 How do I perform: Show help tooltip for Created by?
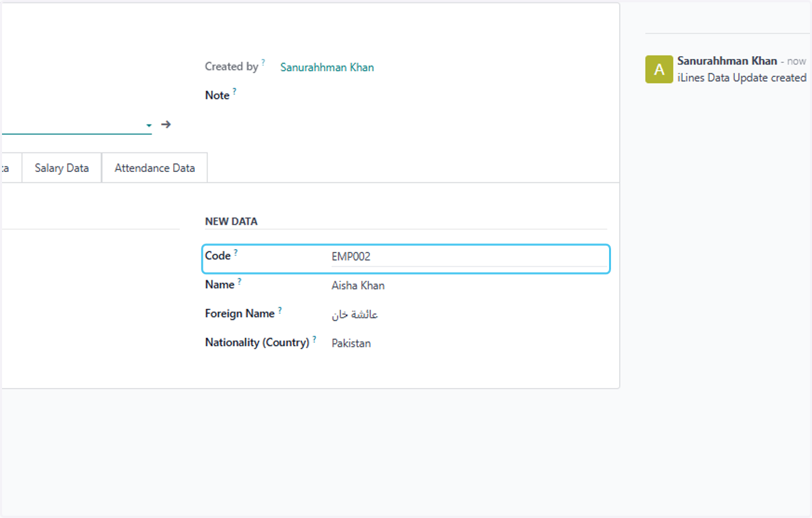(263, 62)
